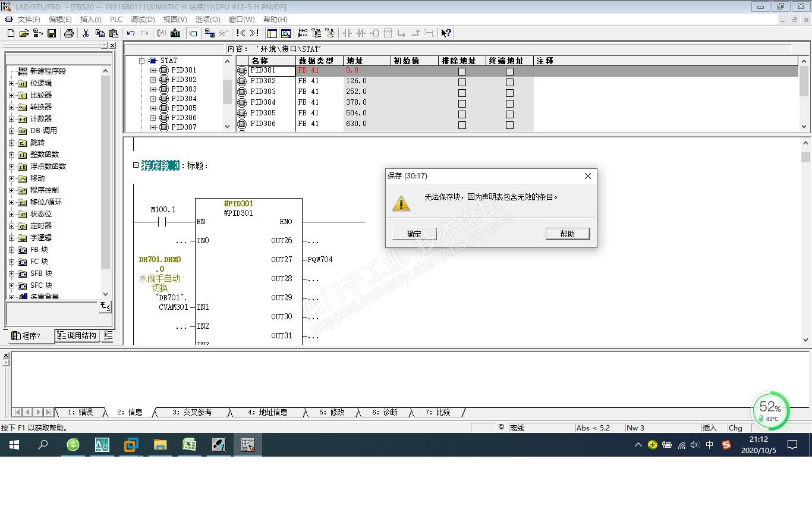Expand the FB 块 catalog folder

(x=12, y=250)
